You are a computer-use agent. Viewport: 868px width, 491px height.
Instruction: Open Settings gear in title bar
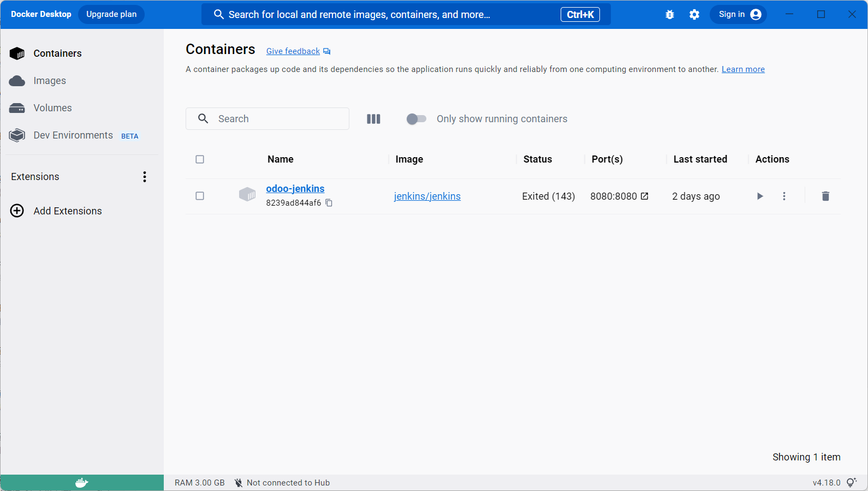point(694,15)
